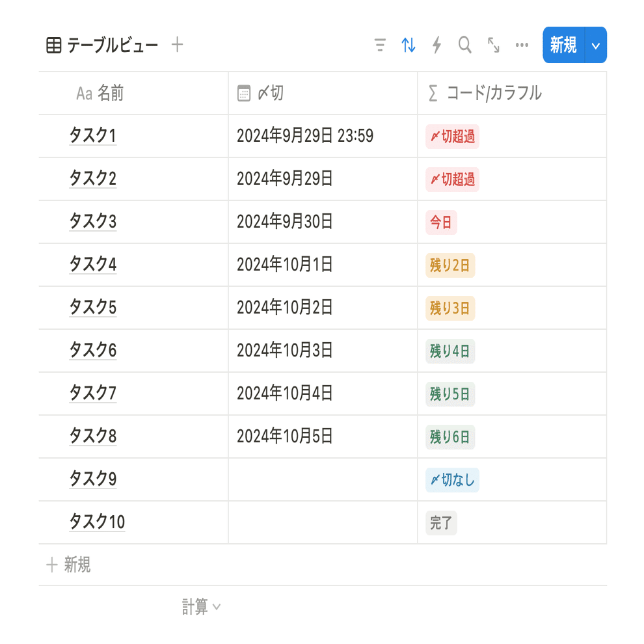Image resolution: width=644 pixels, height=644 pixels.
Task: Add a row with + 新規 at bottom
Action: pyautogui.click(x=68, y=565)
